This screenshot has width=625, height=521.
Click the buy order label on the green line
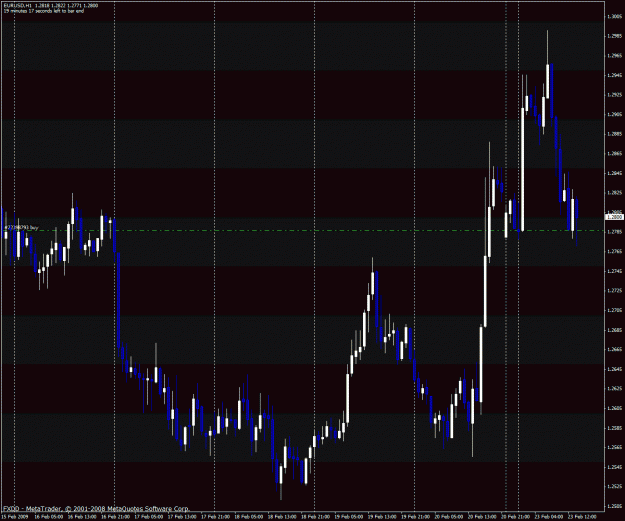(21, 228)
